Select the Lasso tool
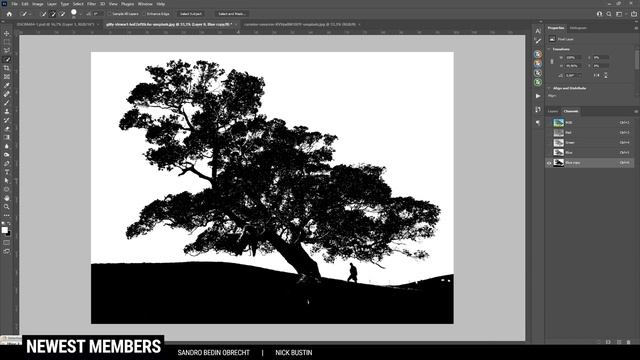Viewport: 640px width, 360px height. pos(7,50)
